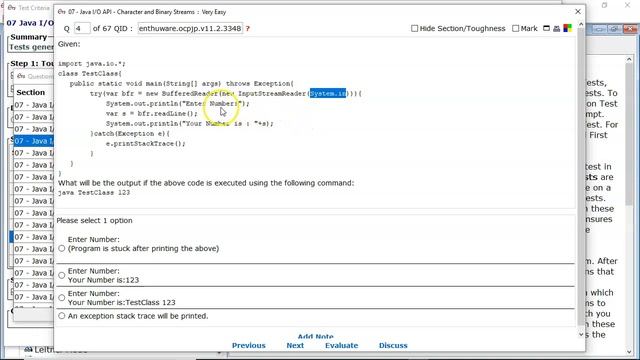Check the Mark checkbox
The width and height of the screenshot is (640, 360).
point(516,28)
